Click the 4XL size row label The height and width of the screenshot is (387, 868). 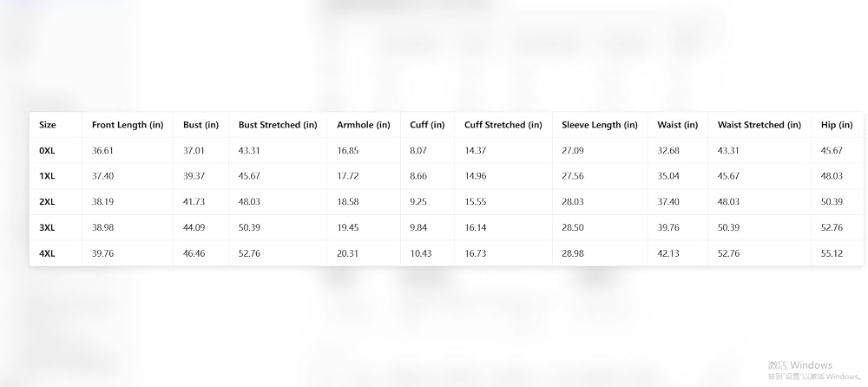click(47, 253)
